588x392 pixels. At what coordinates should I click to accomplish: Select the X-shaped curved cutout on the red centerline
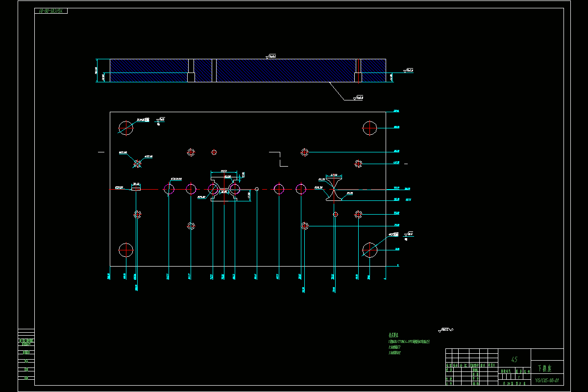(335, 189)
